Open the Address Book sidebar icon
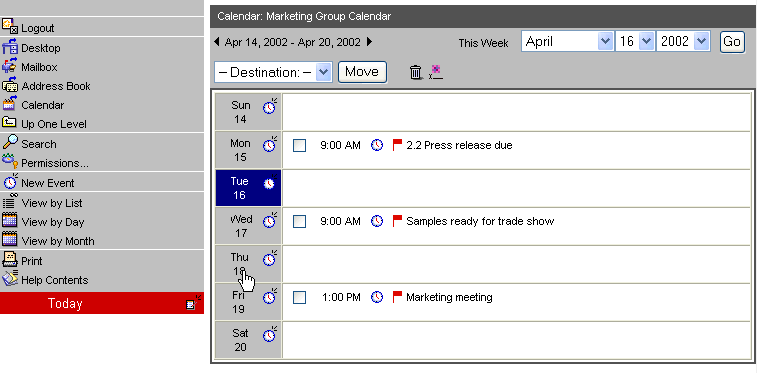Viewport: 757px width, 373px height. pos(10,85)
